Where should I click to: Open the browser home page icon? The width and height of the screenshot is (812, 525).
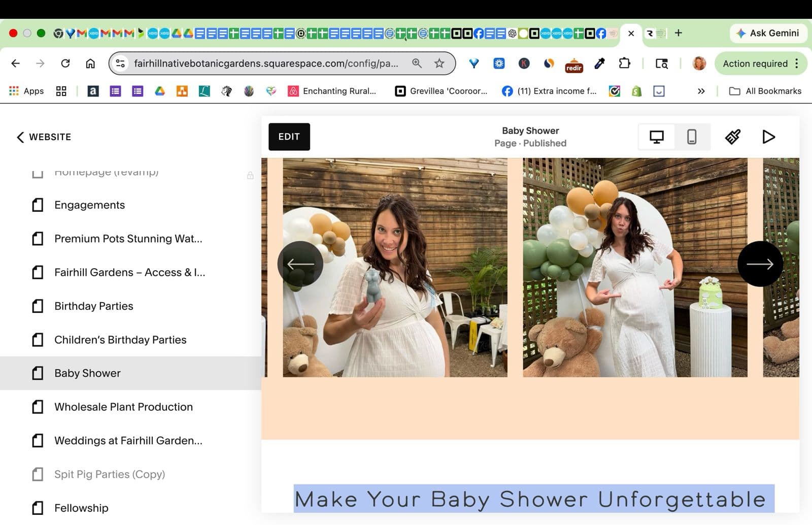pos(90,63)
